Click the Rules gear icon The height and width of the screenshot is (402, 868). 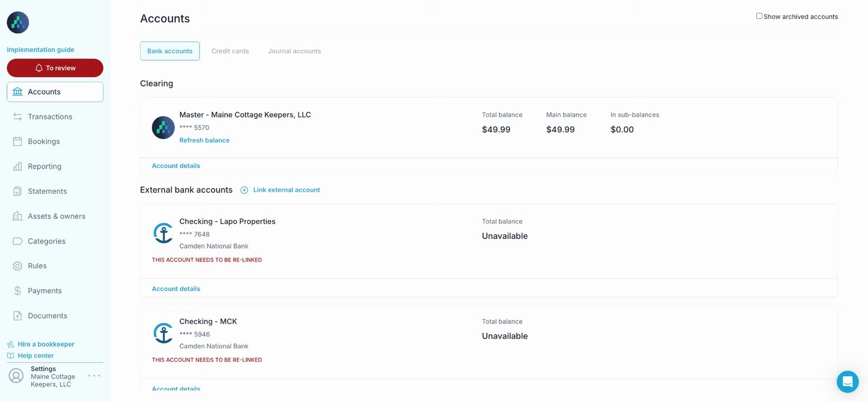(17, 266)
